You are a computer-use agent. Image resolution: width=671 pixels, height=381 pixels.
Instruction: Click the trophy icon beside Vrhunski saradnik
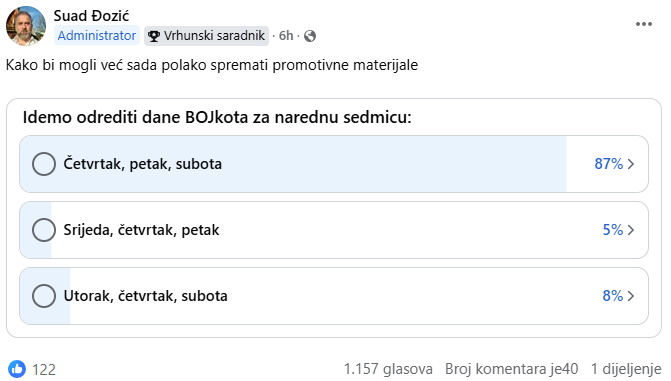[x=154, y=36]
